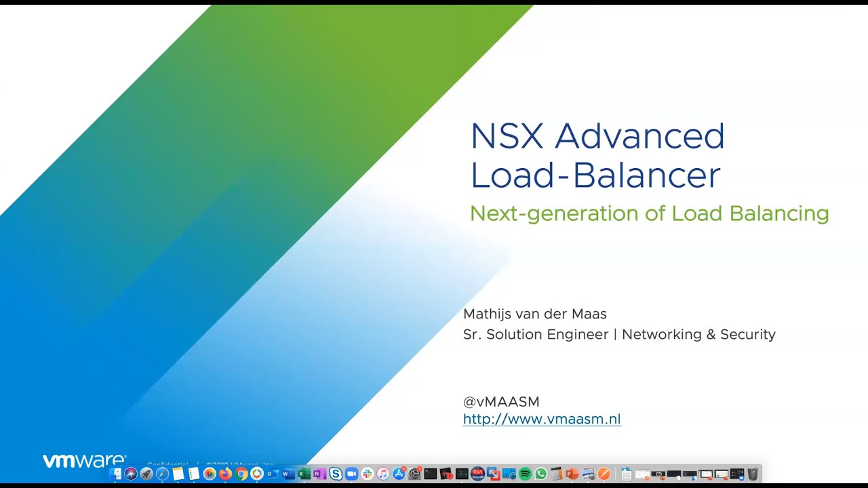The height and width of the screenshot is (488, 868).
Task: Click 'Sr. Solution Engineer | Networking & Security' text
Action: point(619,335)
